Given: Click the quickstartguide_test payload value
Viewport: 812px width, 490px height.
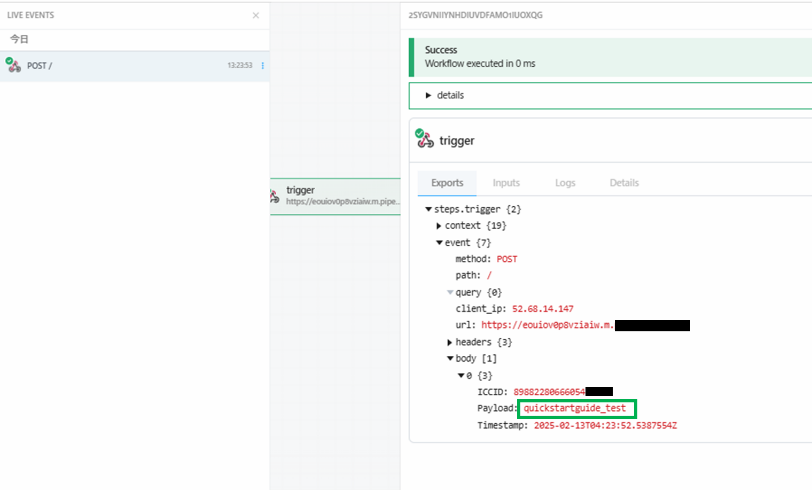Looking at the screenshot, I should coord(577,408).
